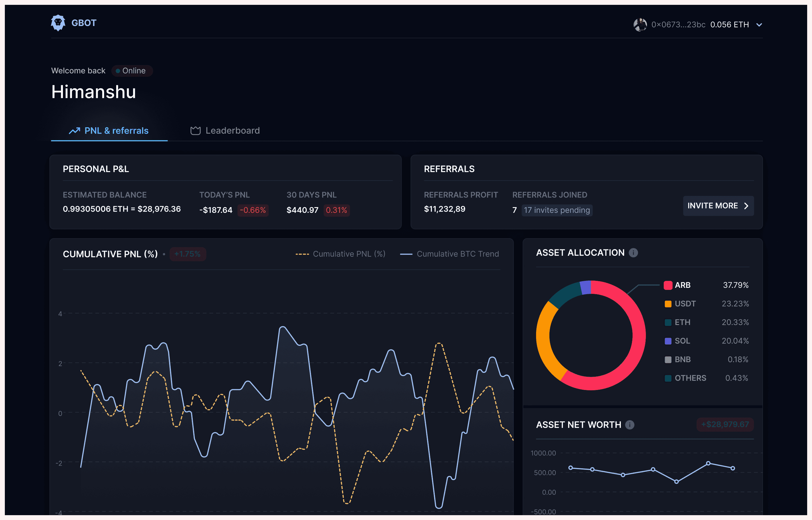Click the last point on the net worth chart

(733, 468)
